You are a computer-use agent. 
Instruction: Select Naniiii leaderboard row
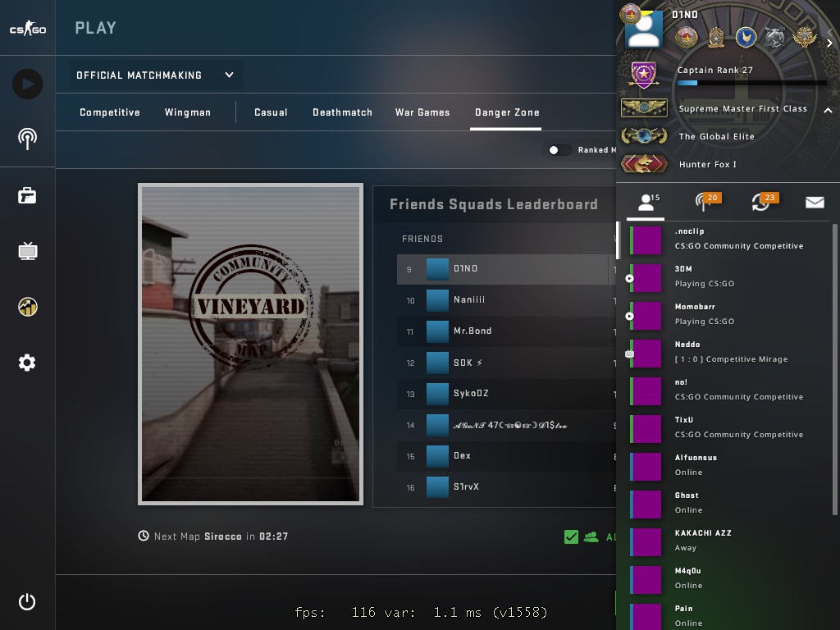point(506,300)
